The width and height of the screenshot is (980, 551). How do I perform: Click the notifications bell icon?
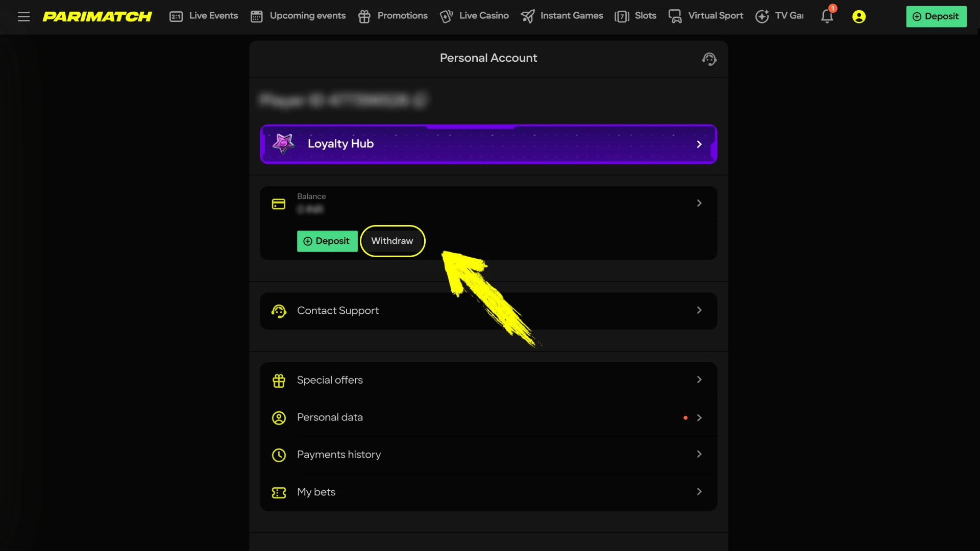pos(827,16)
